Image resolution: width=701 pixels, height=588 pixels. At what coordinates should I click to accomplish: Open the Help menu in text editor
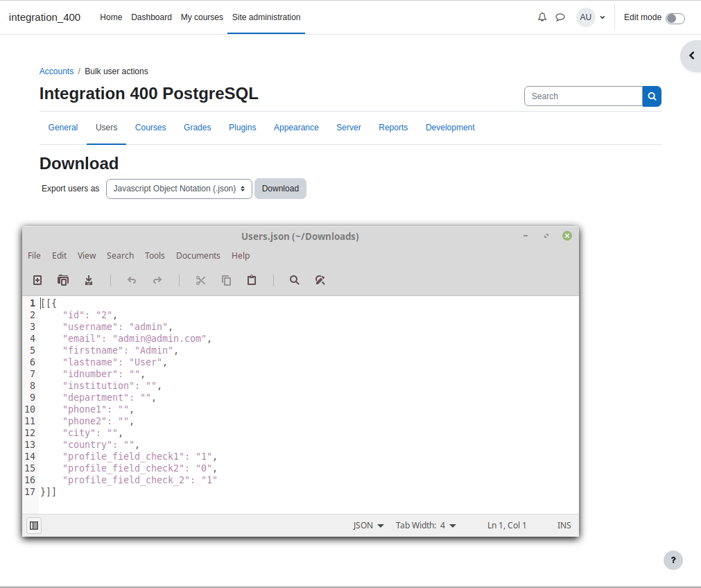tap(241, 255)
